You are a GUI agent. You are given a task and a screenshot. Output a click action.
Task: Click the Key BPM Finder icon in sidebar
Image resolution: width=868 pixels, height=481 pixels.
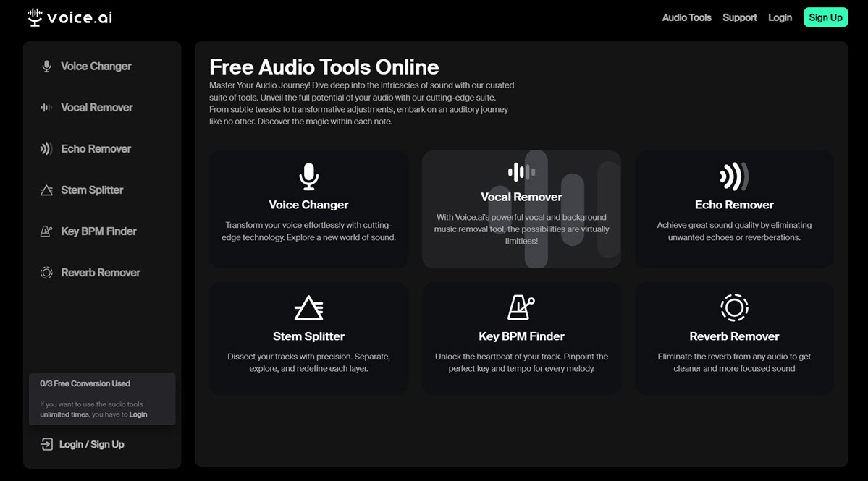(46, 231)
